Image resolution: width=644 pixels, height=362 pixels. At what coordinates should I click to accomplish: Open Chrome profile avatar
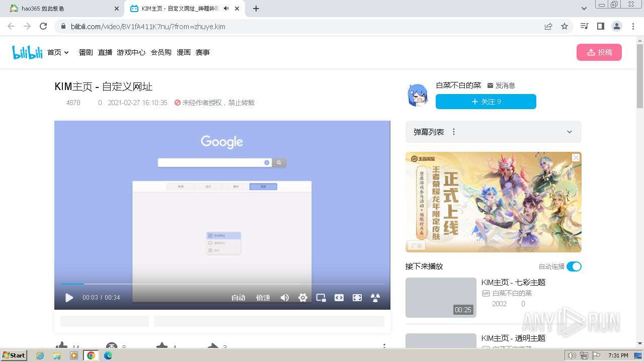pyautogui.click(x=616, y=26)
